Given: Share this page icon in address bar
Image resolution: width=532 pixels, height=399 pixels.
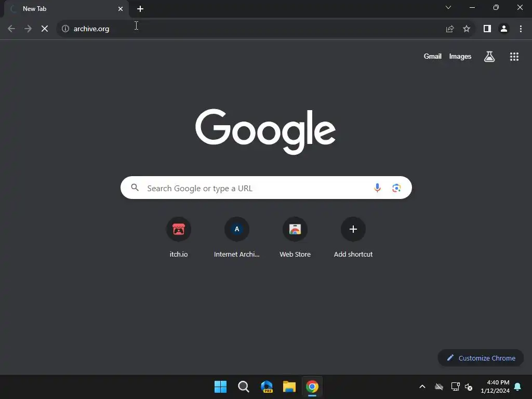Looking at the screenshot, I should [x=450, y=29].
